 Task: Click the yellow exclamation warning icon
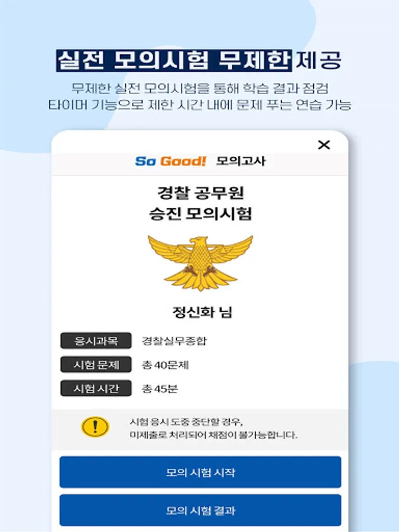click(x=95, y=427)
